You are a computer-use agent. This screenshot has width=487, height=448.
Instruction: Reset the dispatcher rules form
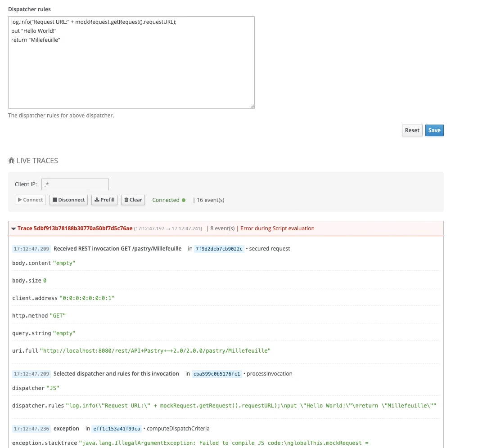point(412,130)
